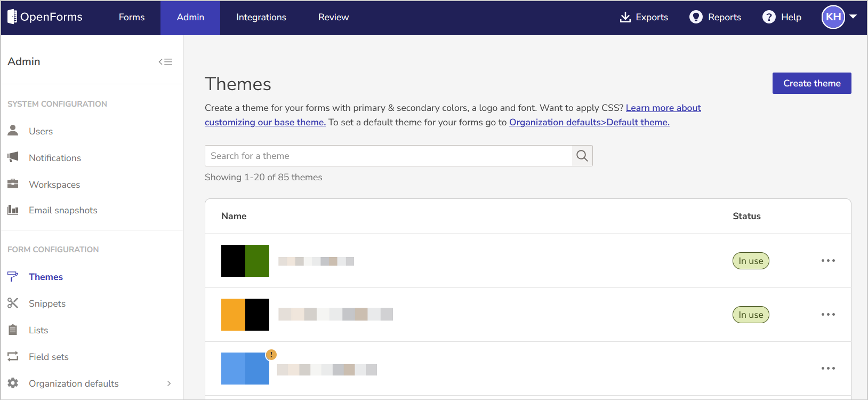Click the search magnifier icon

pyautogui.click(x=582, y=156)
